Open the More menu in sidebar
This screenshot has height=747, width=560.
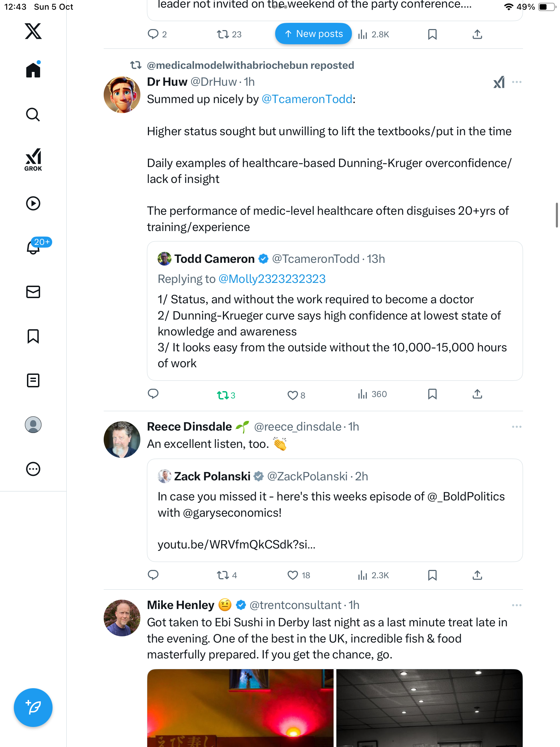point(33,469)
